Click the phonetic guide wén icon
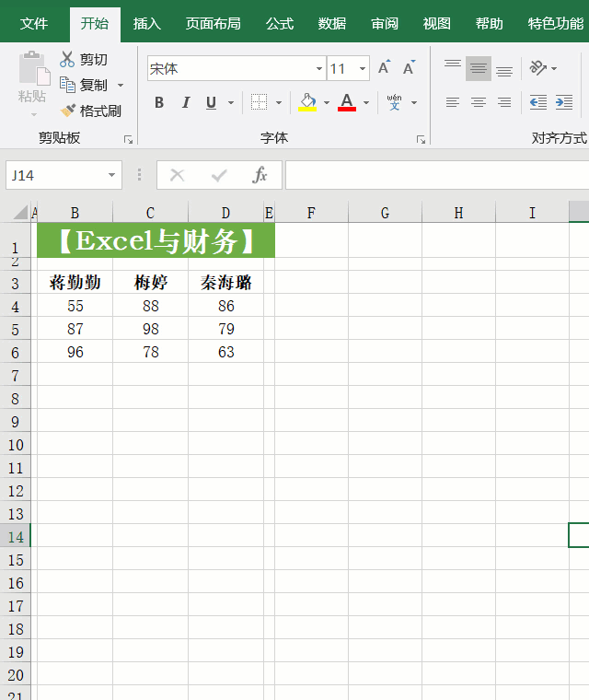 [394, 102]
